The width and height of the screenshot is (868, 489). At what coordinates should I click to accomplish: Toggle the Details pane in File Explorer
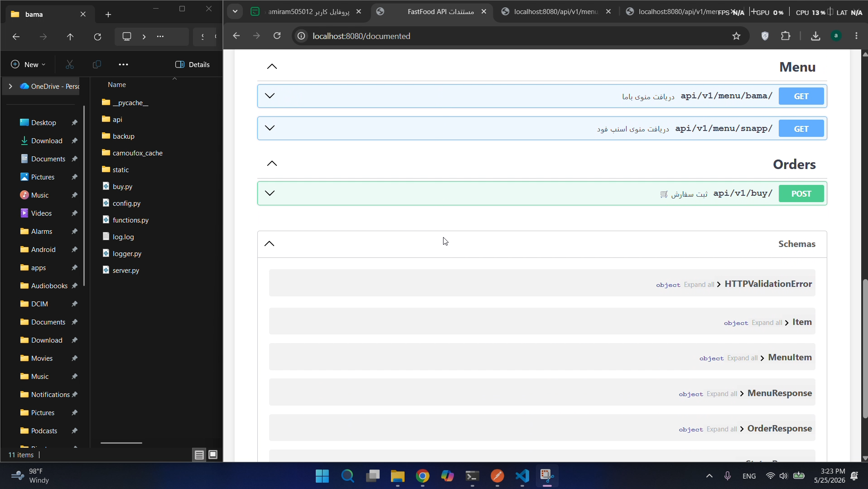point(193,64)
